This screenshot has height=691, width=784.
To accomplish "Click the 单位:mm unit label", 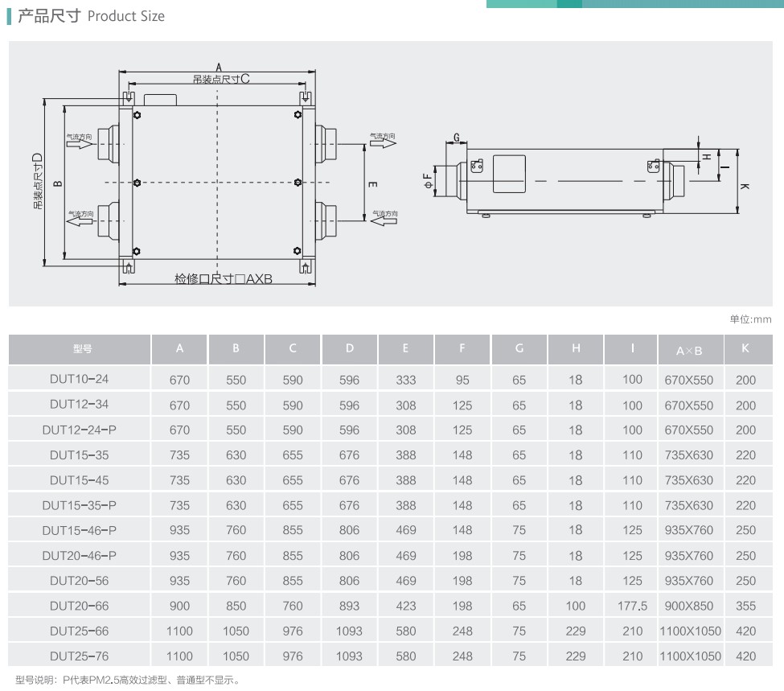I will click(749, 319).
